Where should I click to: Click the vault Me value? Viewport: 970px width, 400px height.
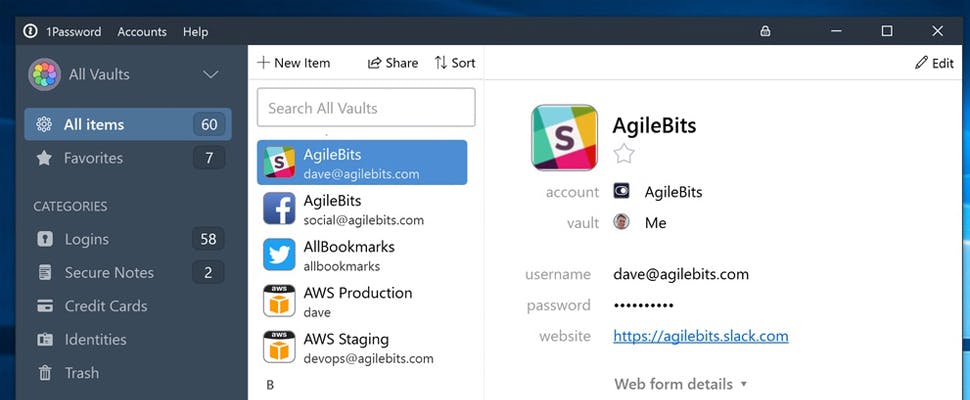coord(655,223)
